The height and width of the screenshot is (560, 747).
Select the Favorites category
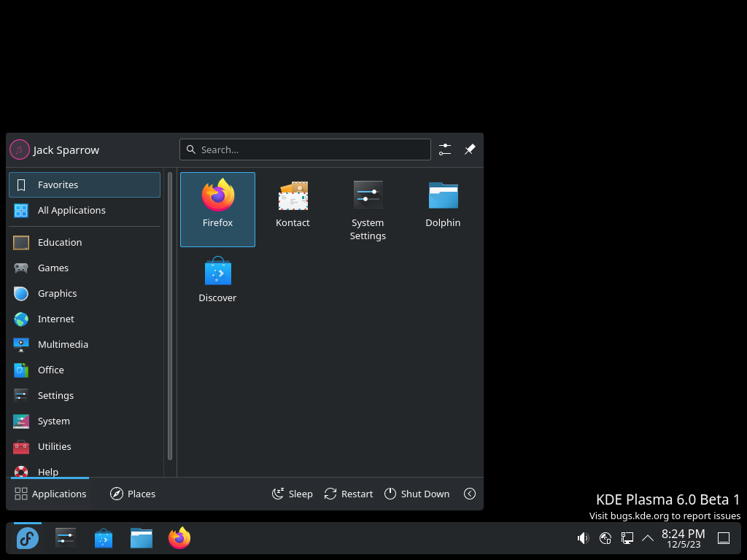85,184
